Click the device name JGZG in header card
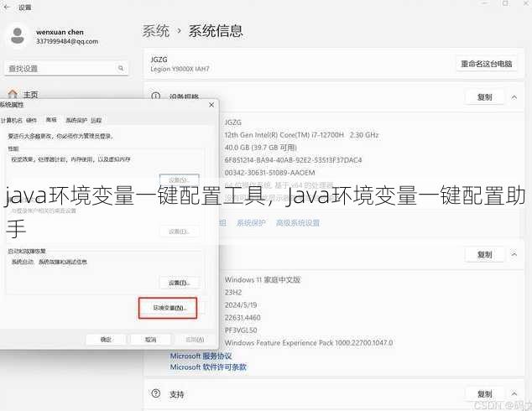Image resolution: width=532 pixels, height=411 pixels. tap(159, 60)
